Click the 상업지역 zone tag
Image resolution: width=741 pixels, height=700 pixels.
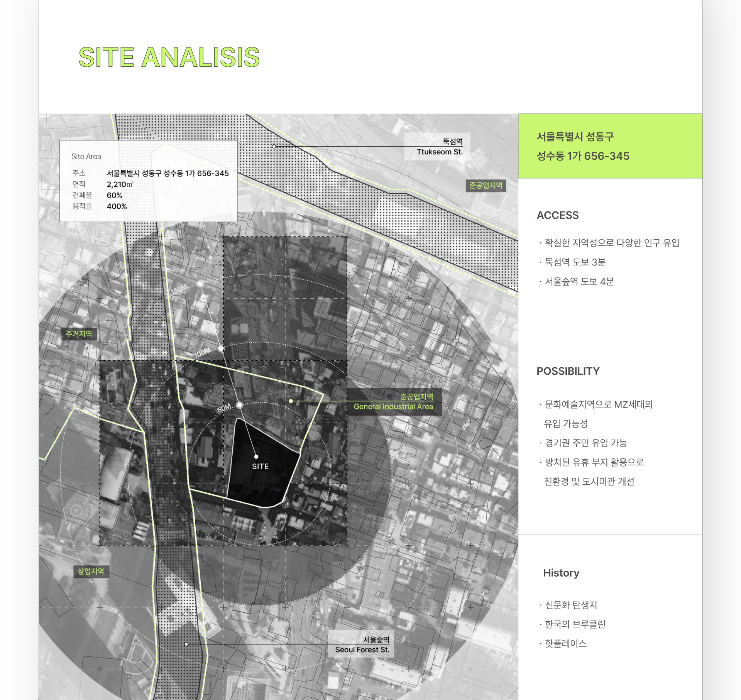[x=91, y=571]
